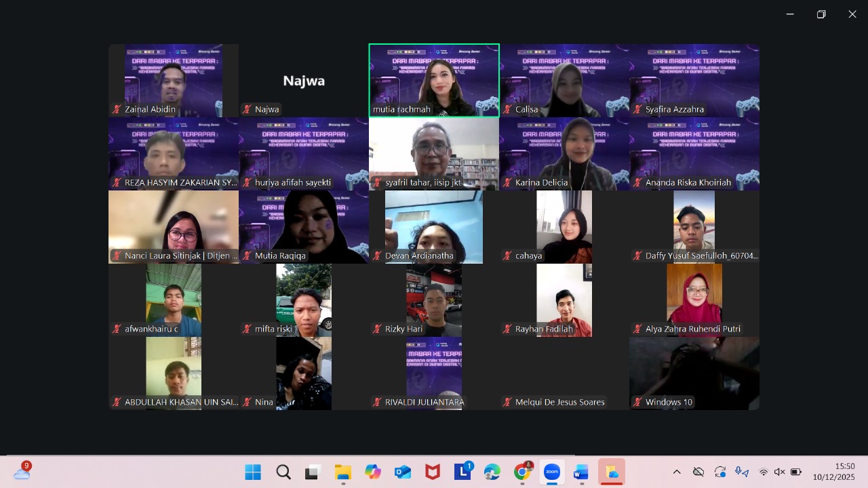The height and width of the screenshot is (488, 868).
Task: Open the clock and date notification panel
Action: 834,472
